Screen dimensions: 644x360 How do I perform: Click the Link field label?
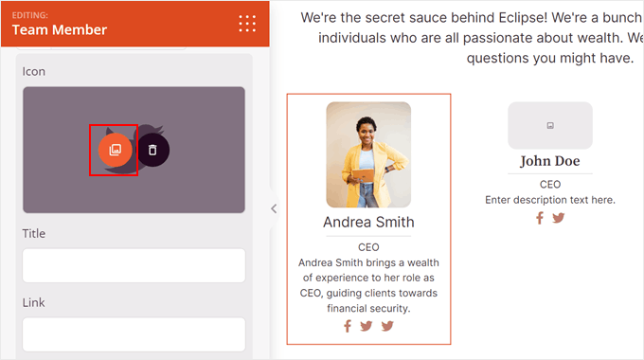pos(33,302)
